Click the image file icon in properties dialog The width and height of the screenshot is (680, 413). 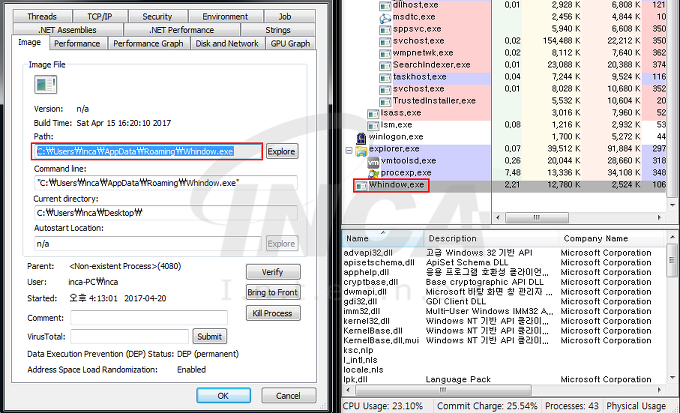click(46, 85)
